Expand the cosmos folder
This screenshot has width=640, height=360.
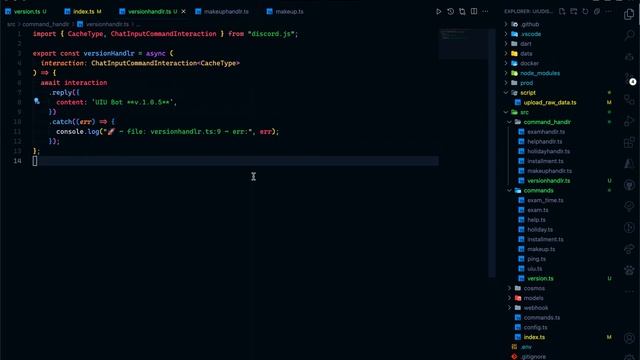click(534, 288)
